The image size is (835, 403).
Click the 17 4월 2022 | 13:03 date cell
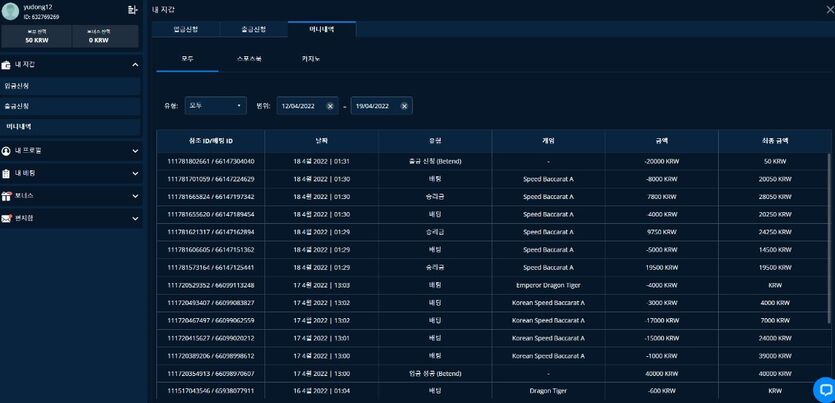[321, 285]
